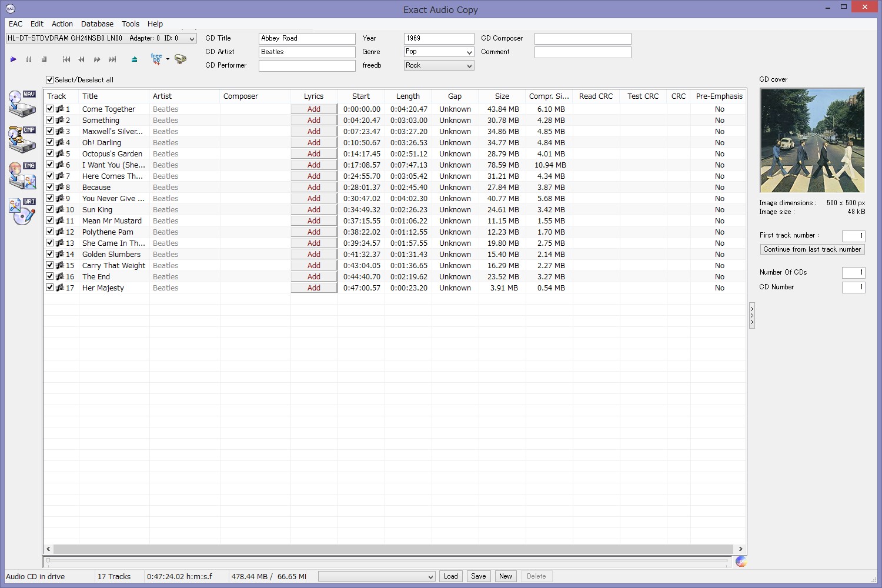Collapse the CD cover side panel expander

[751, 316]
